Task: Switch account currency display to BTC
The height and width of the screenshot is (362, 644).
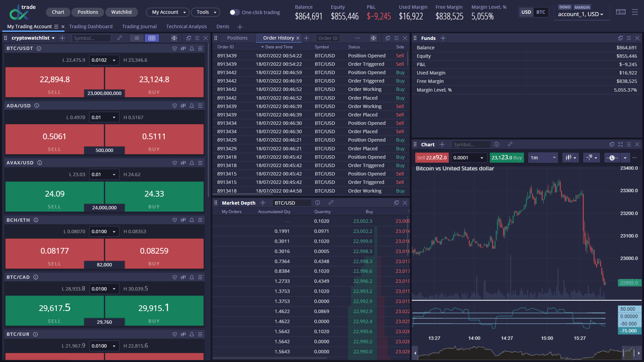Action: tap(541, 12)
